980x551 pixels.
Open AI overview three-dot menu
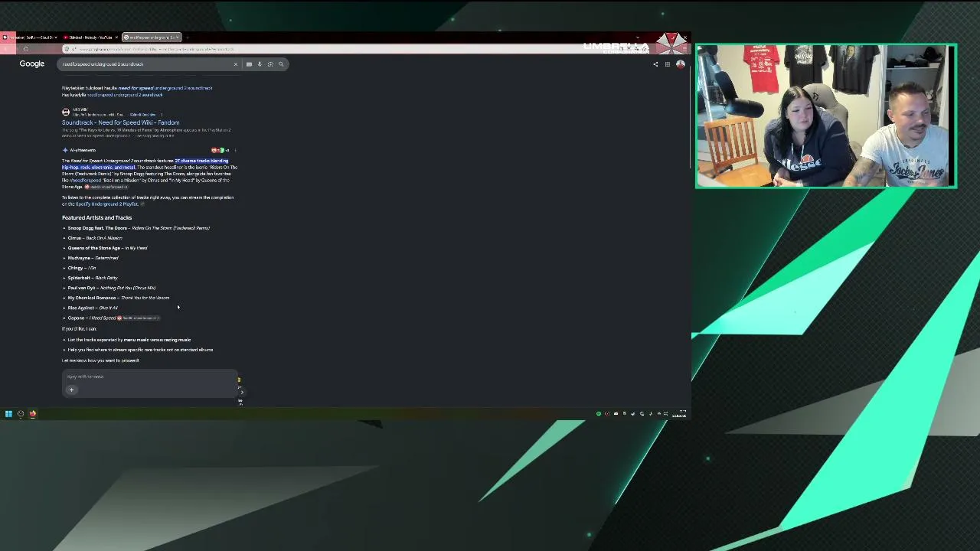(x=235, y=150)
